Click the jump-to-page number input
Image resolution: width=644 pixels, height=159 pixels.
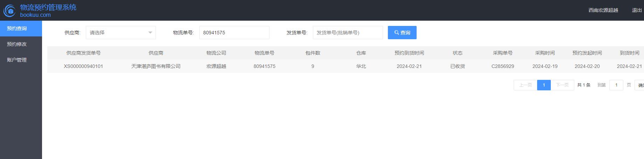pyautogui.click(x=616, y=85)
